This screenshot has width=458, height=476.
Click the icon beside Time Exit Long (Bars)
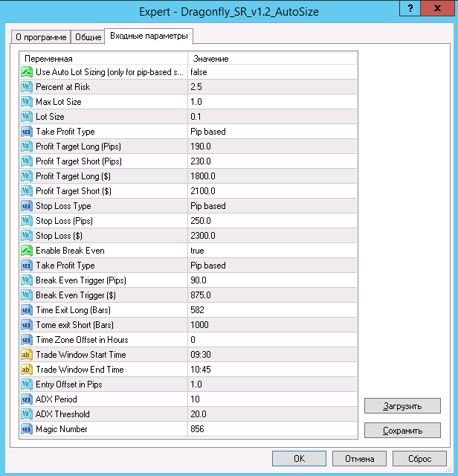click(27, 310)
